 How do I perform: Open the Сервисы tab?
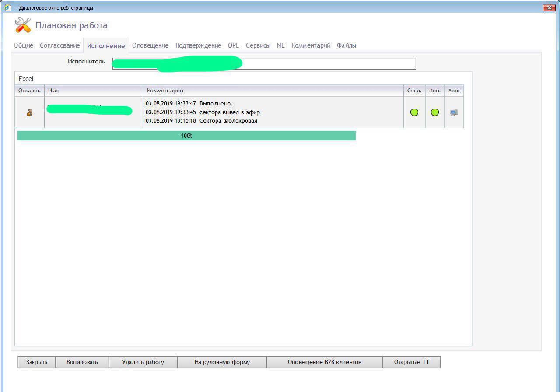coord(258,45)
